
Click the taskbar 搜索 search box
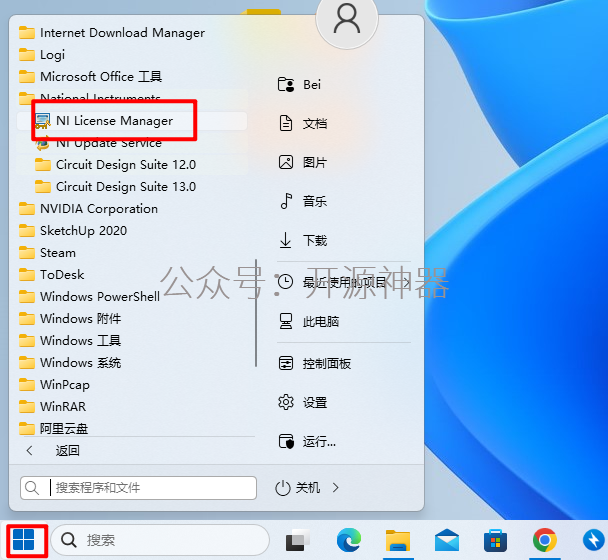click(x=160, y=540)
